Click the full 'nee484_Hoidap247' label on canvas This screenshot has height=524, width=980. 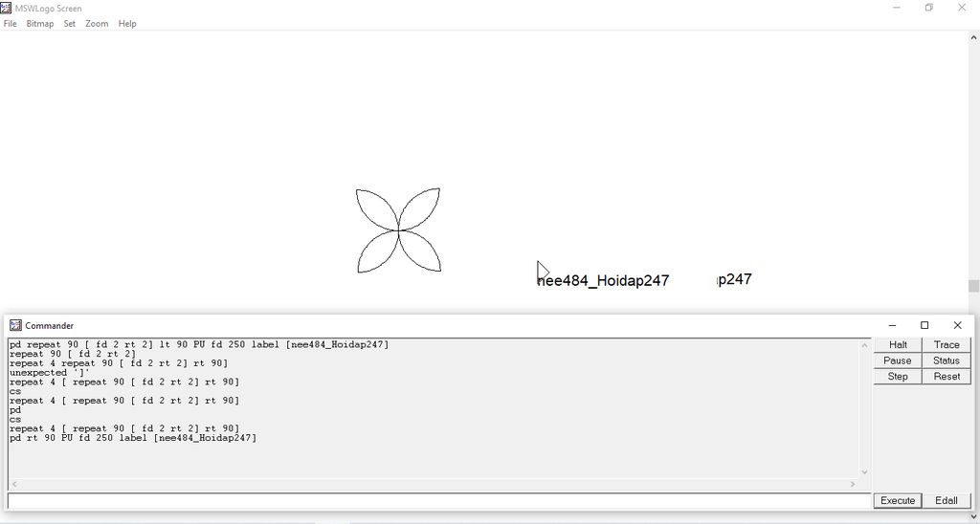(x=604, y=280)
